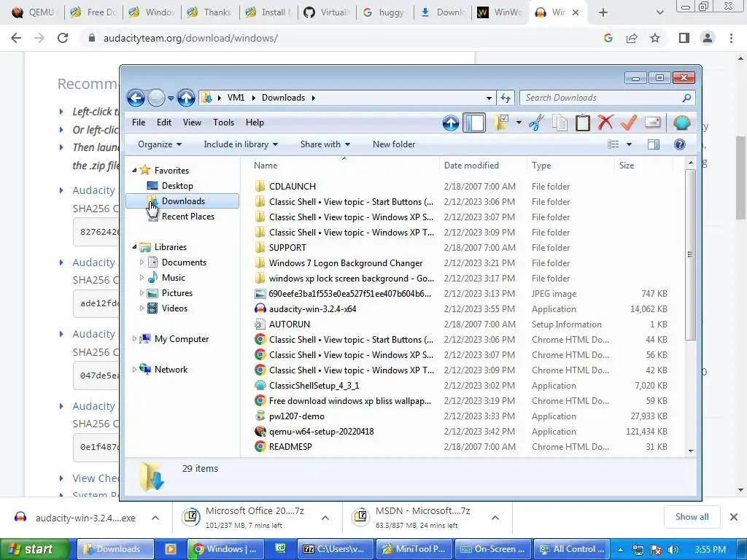Bookmark page with Chrome star icon

[x=655, y=38]
